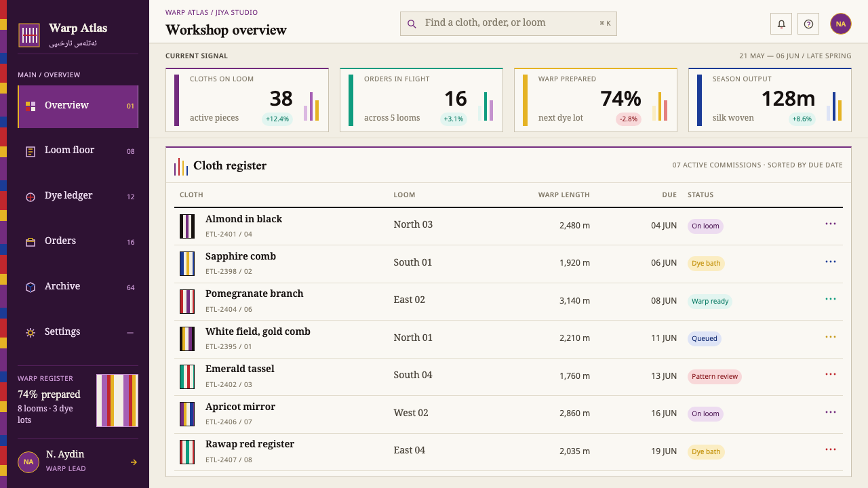868x488 pixels.
Task: Open the notifications bell
Action: coord(781,24)
